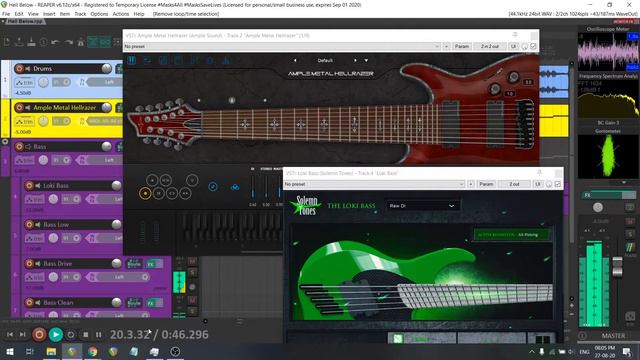Open Project Settings toolbar icon
The image size is (640, 360).
click(43, 42)
